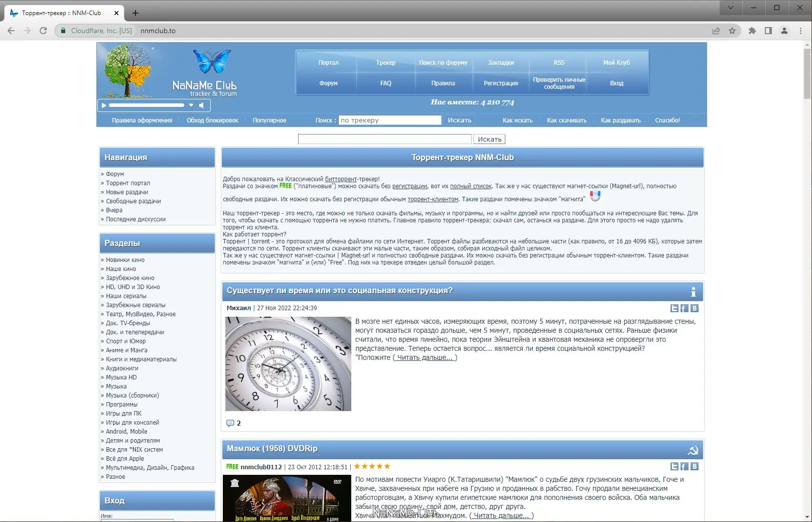Open Поиск по форуму in the top menu
Screen dimensions: 812x522
click(x=443, y=63)
